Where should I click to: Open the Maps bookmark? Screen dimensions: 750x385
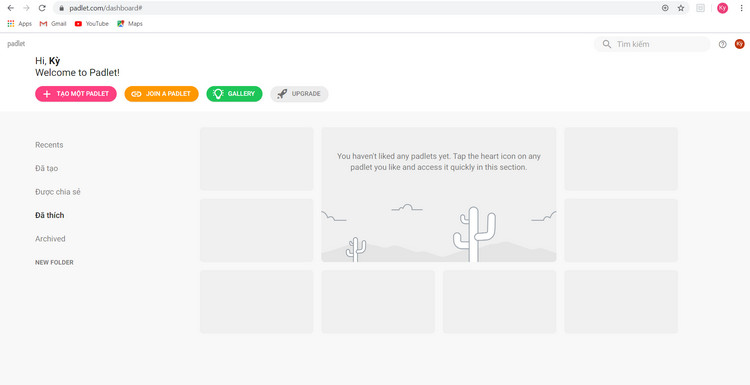pos(130,23)
